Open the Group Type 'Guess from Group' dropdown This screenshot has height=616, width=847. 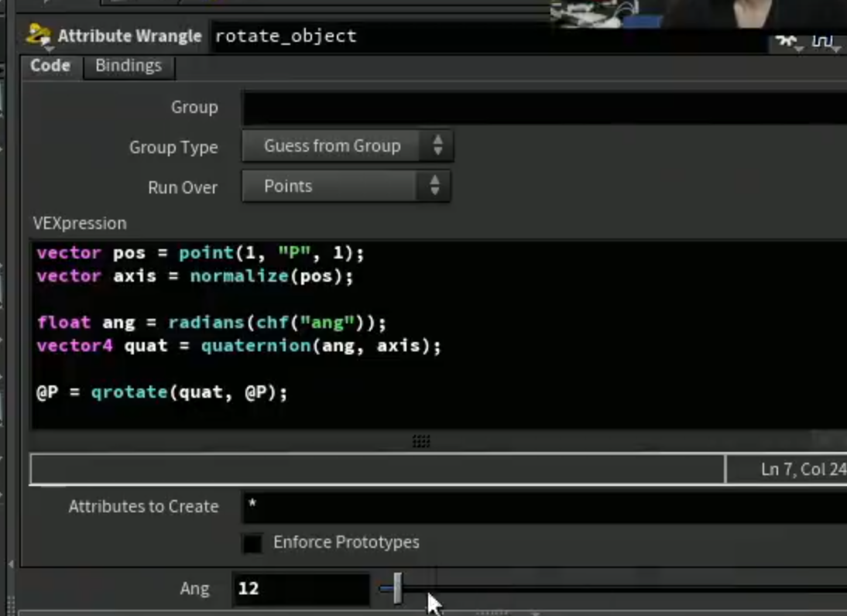coord(348,145)
